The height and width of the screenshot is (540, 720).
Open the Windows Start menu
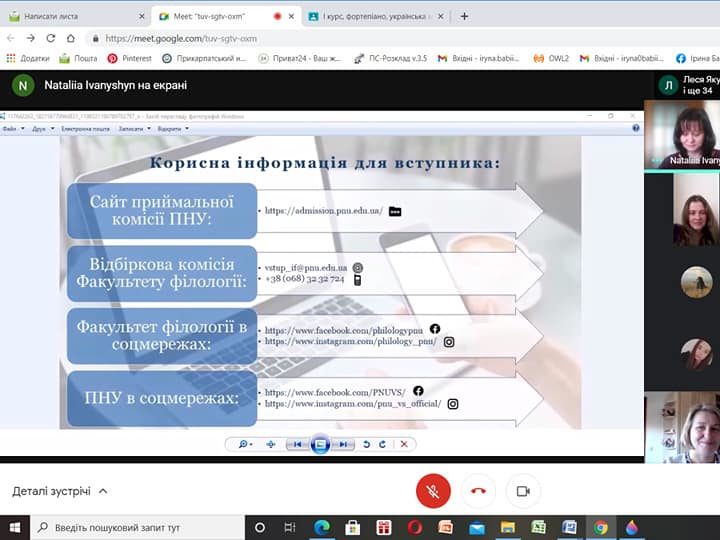pyautogui.click(x=15, y=527)
